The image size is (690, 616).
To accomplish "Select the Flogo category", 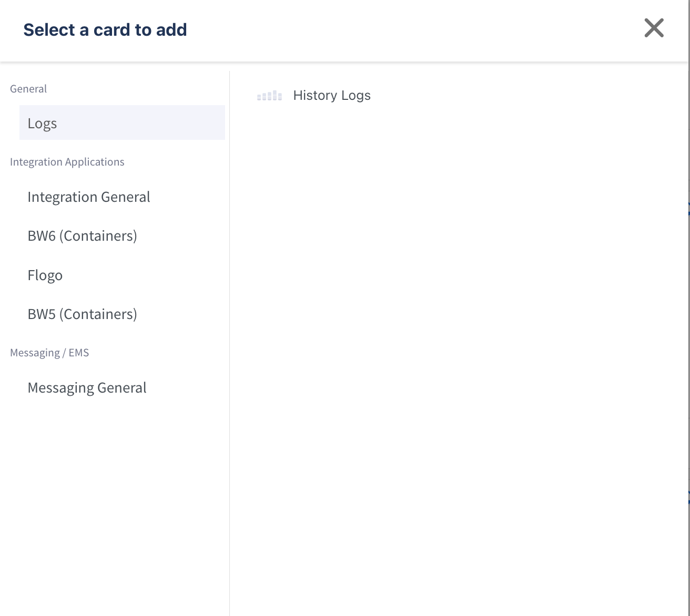I will click(x=45, y=275).
